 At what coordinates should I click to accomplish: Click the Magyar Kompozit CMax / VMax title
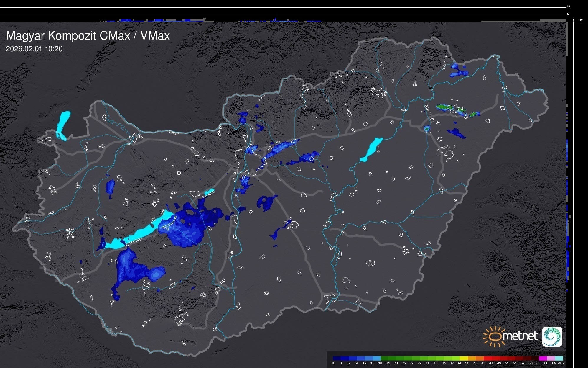(88, 36)
